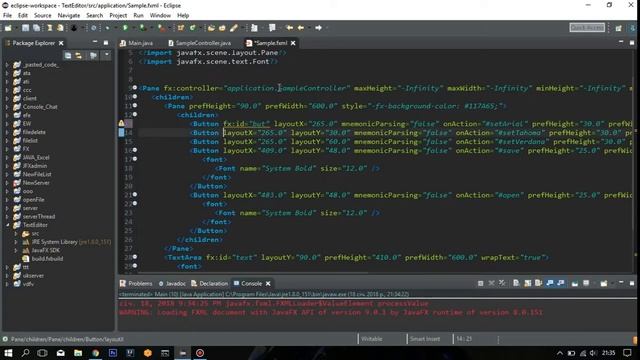The width and height of the screenshot is (640, 360).
Task: Open the Windows notification center
Action: (627, 353)
